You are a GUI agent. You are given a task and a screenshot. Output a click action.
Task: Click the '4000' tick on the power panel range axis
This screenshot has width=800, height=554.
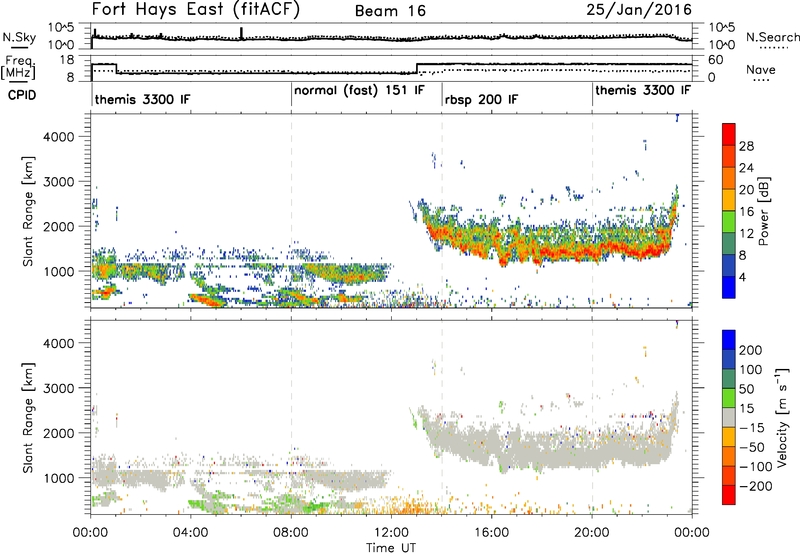click(x=59, y=137)
